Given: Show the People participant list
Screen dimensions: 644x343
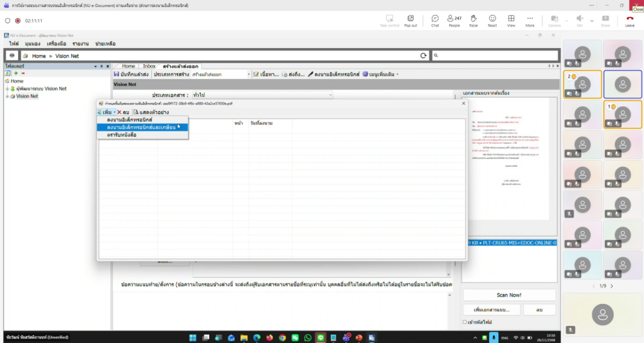Looking at the screenshot, I should click(x=454, y=20).
